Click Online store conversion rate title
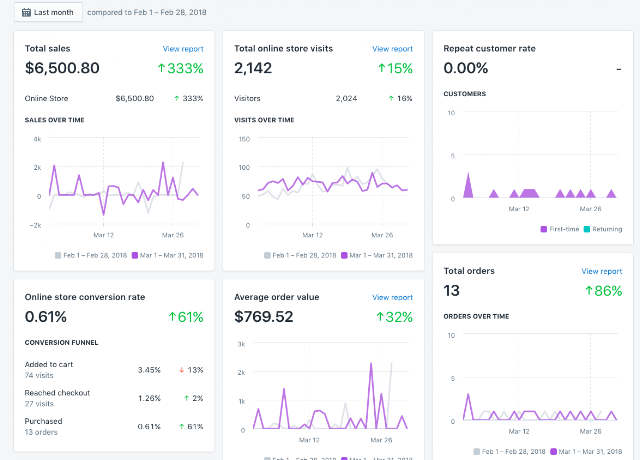640x460 pixels. click(x=85, y=297)
